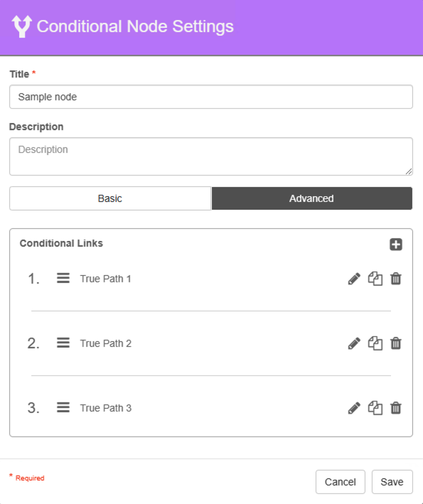Viewport: 423px width, 504px height.
Task: Click the conditional node fork icon in header
Action: point(21,26)
